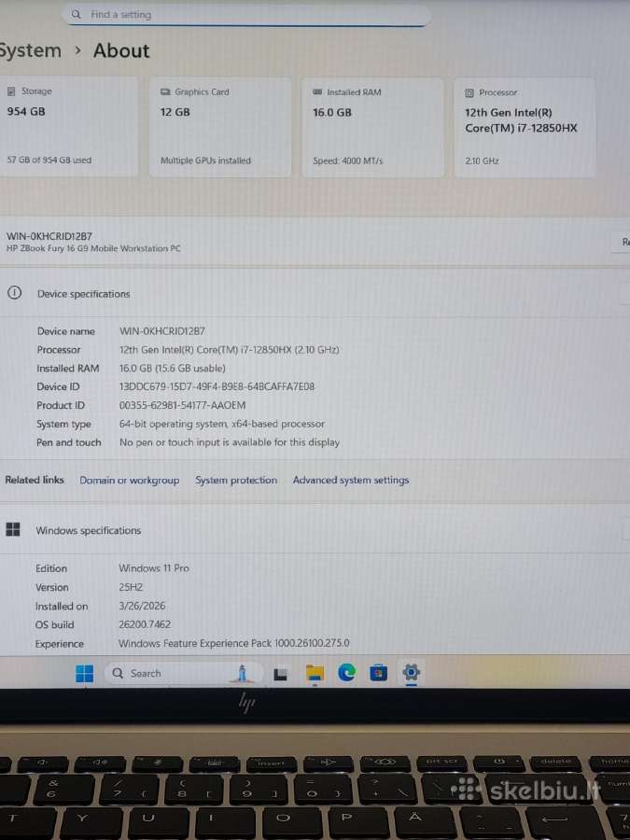
Task: Select the Settings gear taskbar icon
Action: pyautogui.click(x=411, y=672)
